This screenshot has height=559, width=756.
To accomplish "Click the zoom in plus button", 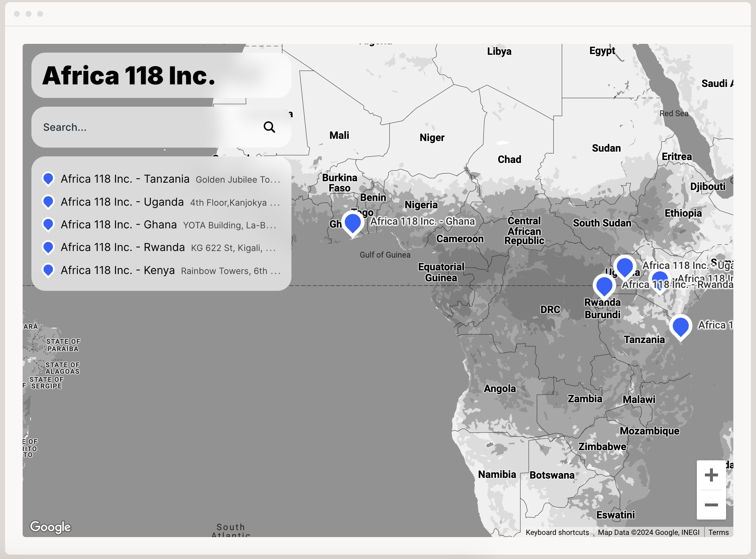I will [x=711, y=475].
